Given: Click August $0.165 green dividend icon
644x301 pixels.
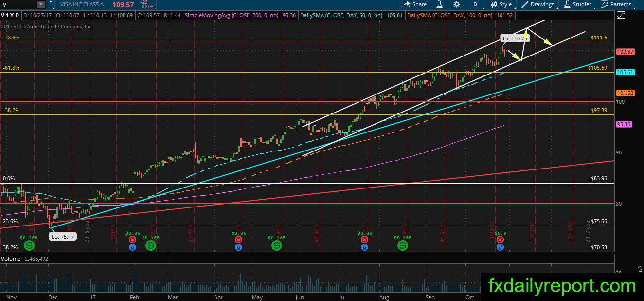Looking at the screenshot, I should [x=403, y=246].
